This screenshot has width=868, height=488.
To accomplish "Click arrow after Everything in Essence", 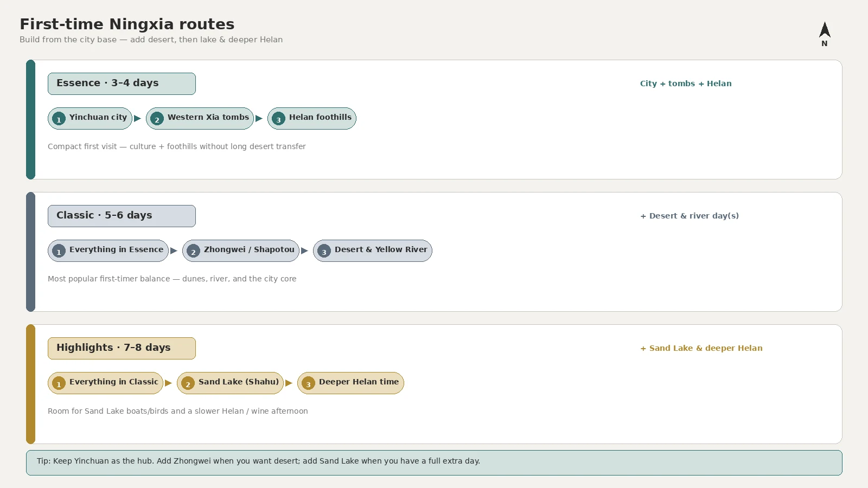I will (x=174, y=251).
